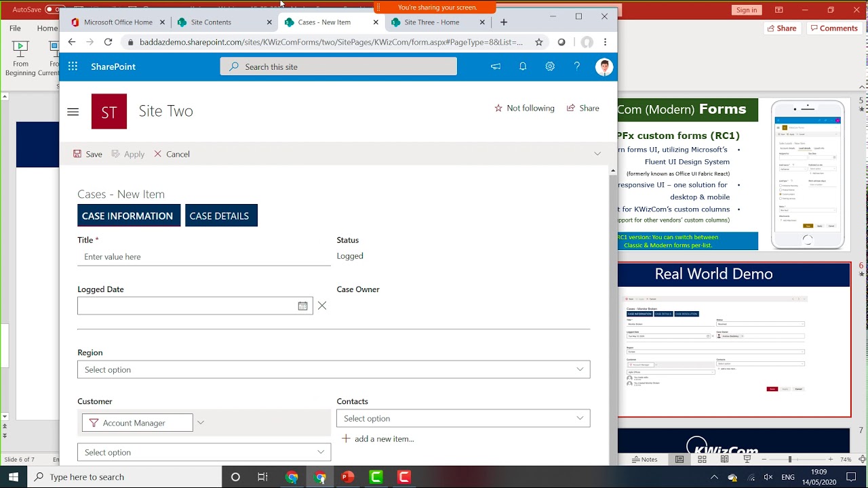Open Comments in the PowerPoint window
The image size is (868, 488).
pos(833,28)
